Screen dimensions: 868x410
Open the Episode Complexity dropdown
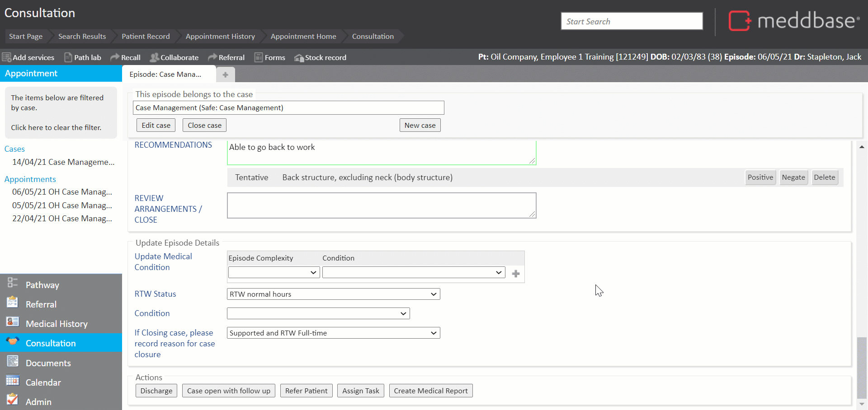pyautogui.click(x=274, y=272)
